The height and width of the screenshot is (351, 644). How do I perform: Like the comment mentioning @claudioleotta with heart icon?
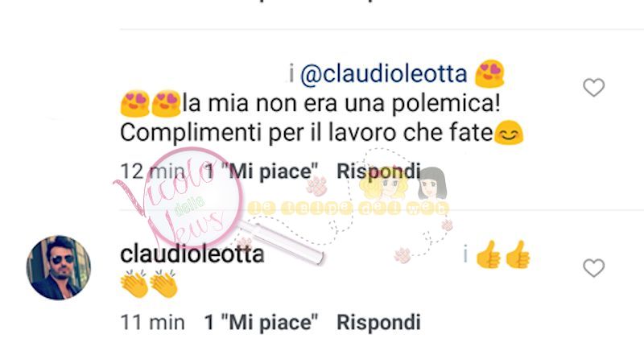[594, 88]
